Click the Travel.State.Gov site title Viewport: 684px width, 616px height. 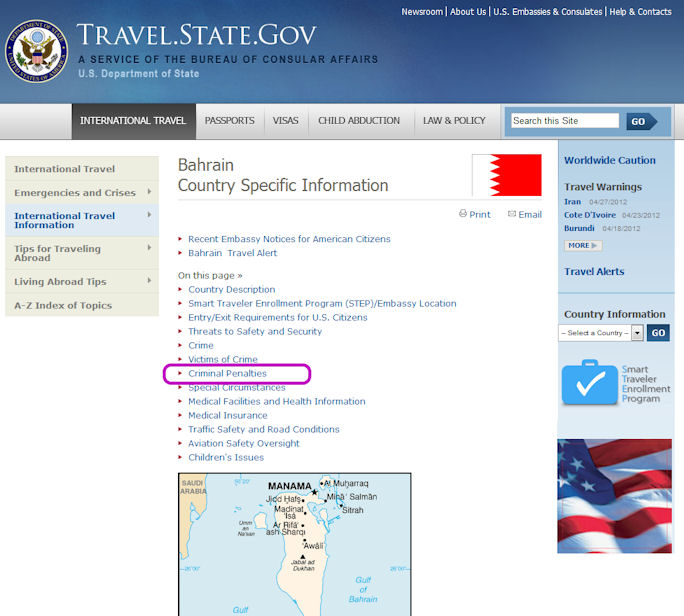pos(196,34)
